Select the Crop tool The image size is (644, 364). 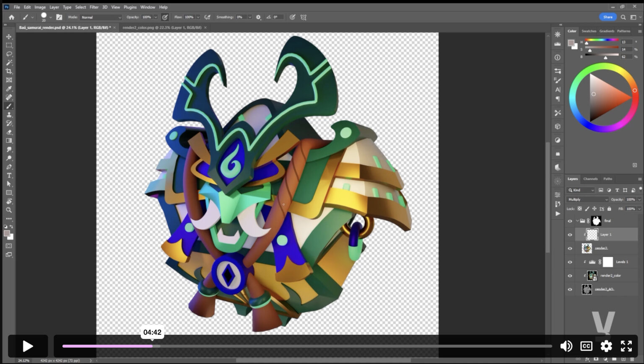coord(9,71)
